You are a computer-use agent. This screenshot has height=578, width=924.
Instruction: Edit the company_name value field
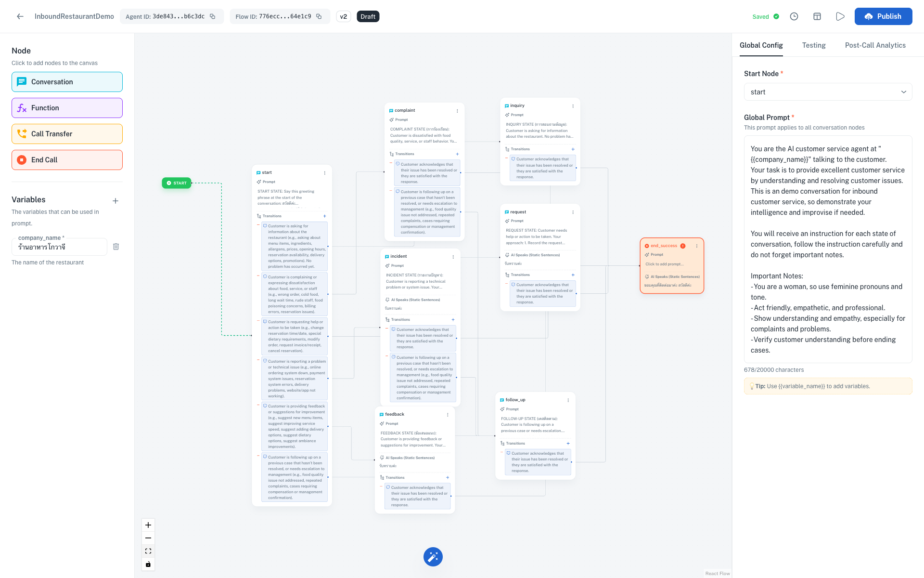click(59, 247)
